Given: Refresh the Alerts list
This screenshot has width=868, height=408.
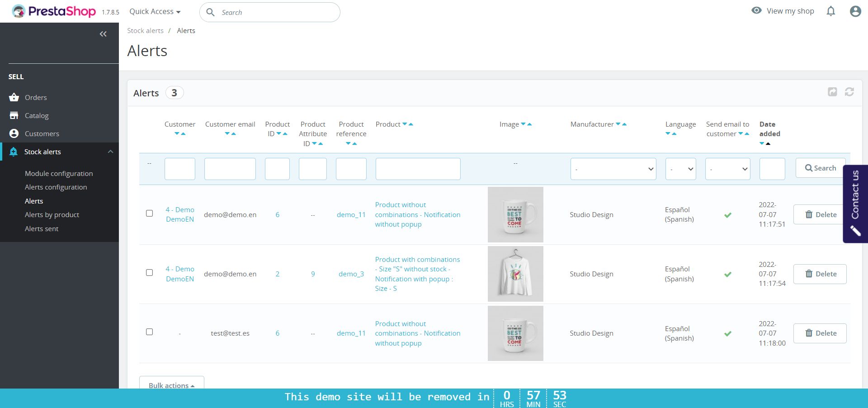Looking at the screenshot, I should 849,92.
